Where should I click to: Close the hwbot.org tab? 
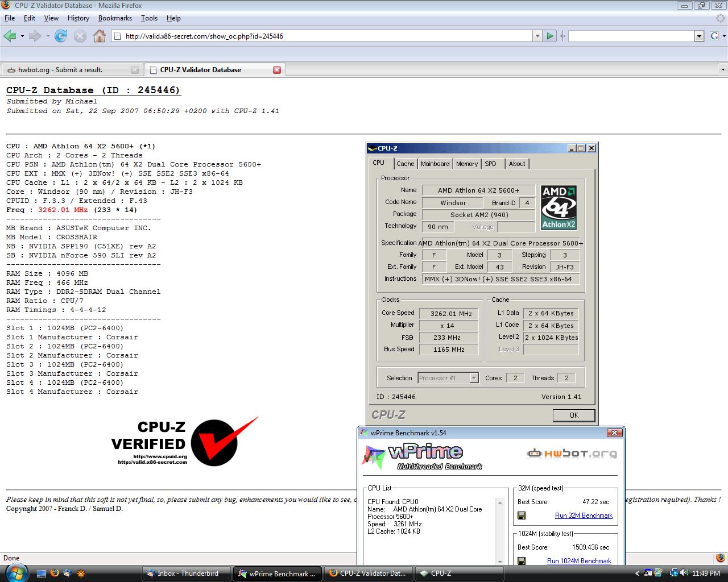135,70
